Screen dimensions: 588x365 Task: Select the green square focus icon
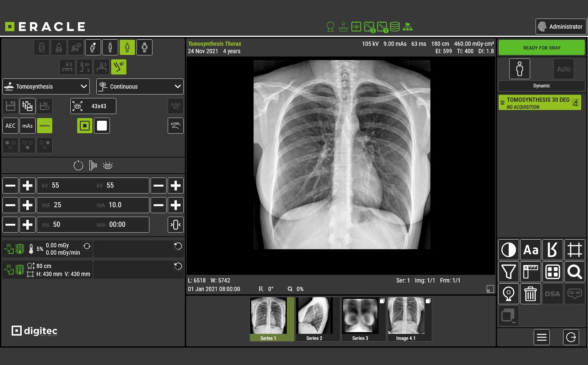(85, 126)
